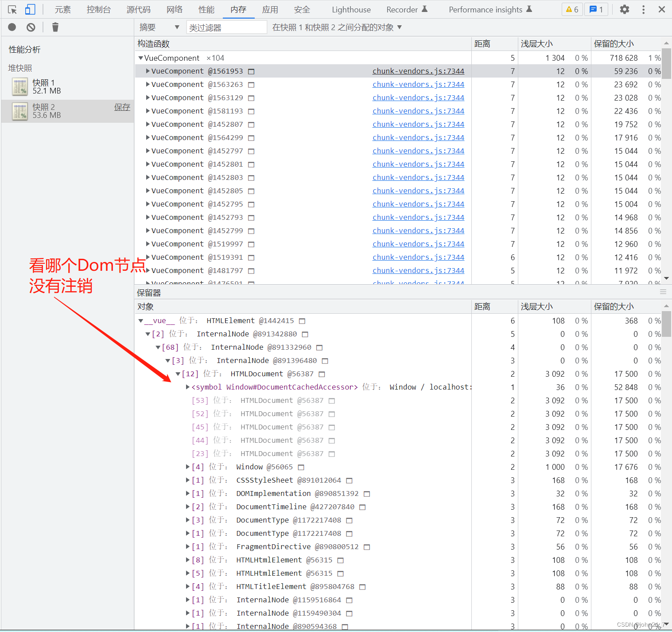The height and width of the screenshot is (632, 672).
Task: Open chunk-vendors.js:7344 link for VueComponent @1563129
Action: (x=418, y=98)
